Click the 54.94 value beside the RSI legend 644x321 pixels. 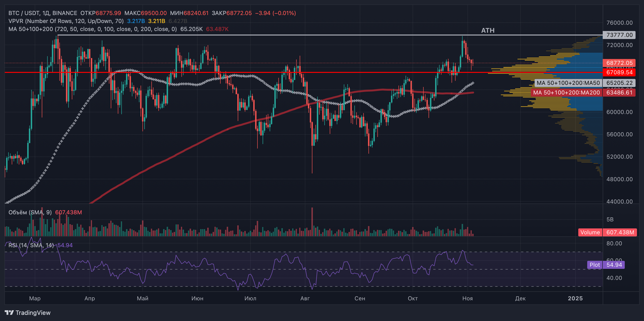pyautogui.click(x=65, y=245)
